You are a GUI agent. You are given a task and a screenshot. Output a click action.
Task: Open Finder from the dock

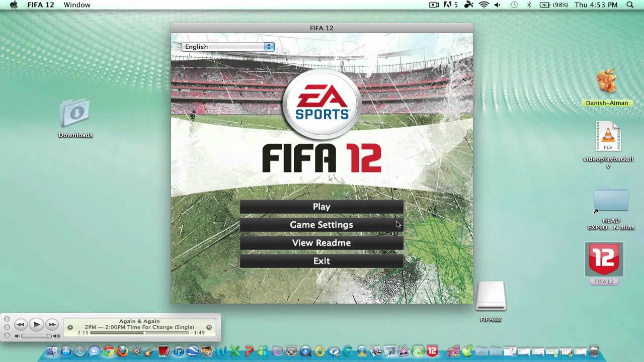click(x=51, y=351)
